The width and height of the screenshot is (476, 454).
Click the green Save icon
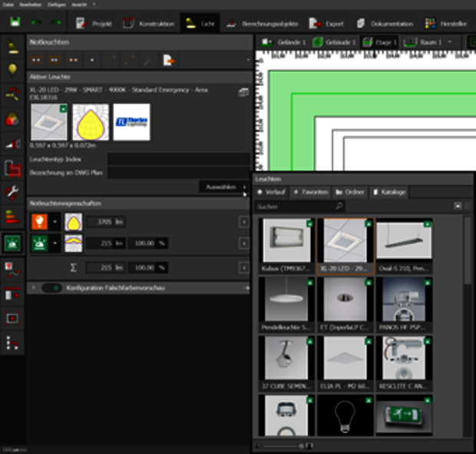pos(15,23)
